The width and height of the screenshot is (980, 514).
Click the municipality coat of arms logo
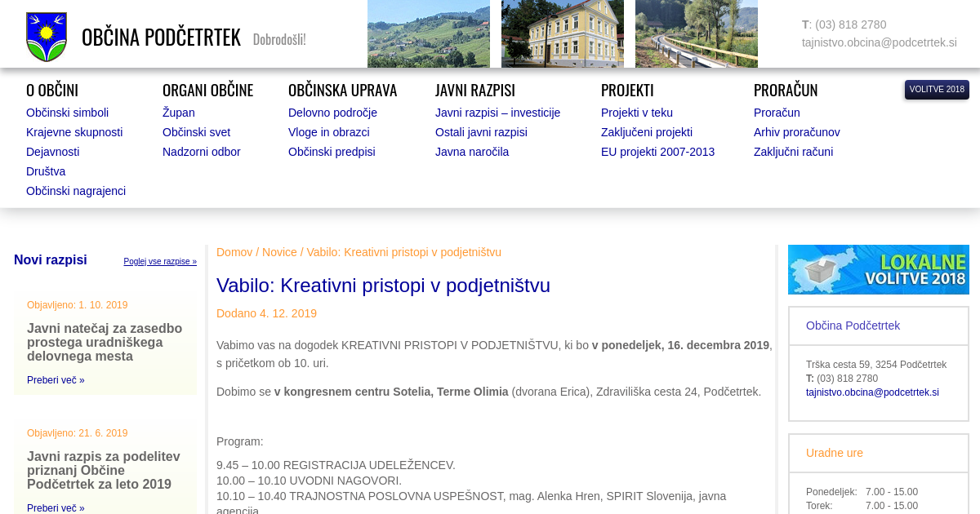pyautogui.click(x=47, y=37)
